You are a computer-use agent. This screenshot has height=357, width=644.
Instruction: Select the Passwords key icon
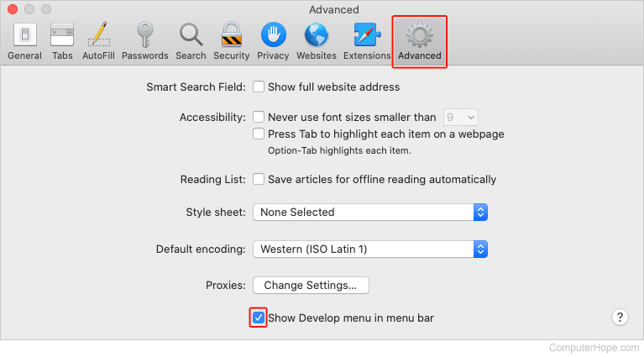point(144,40)
